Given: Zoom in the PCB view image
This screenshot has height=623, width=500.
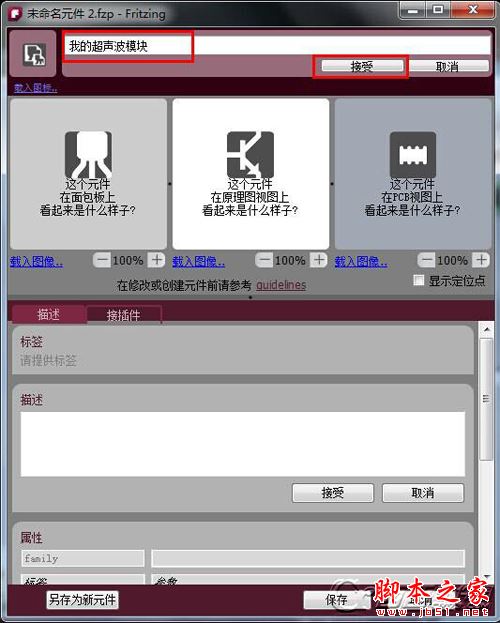Looking at the screenshot, I should pyautogui.click(x=481, y=260).
